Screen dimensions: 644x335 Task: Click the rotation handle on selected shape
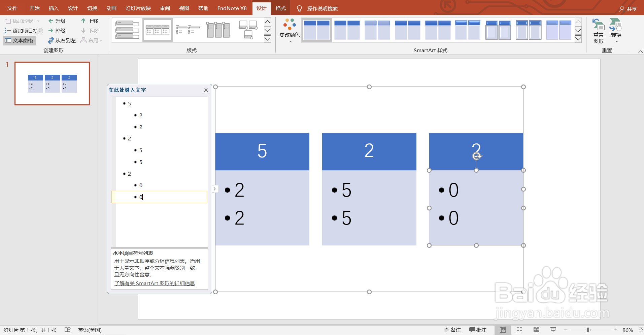coord(476,156)
